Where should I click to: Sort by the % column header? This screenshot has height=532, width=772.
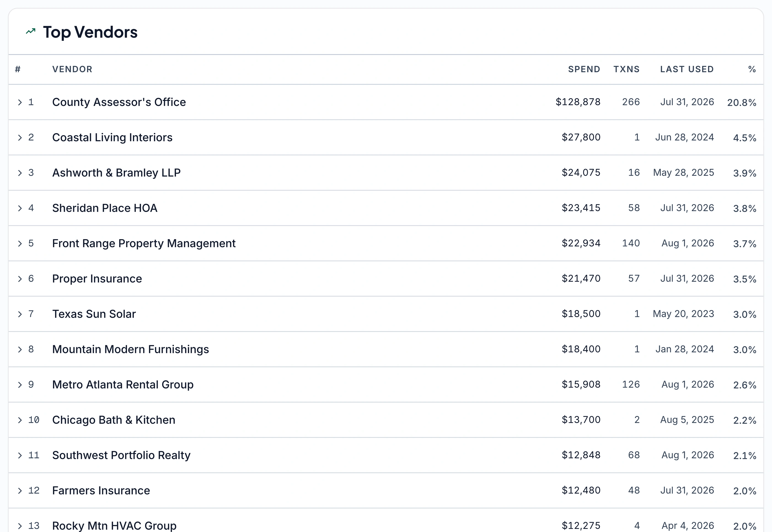(x=752, y=69)
